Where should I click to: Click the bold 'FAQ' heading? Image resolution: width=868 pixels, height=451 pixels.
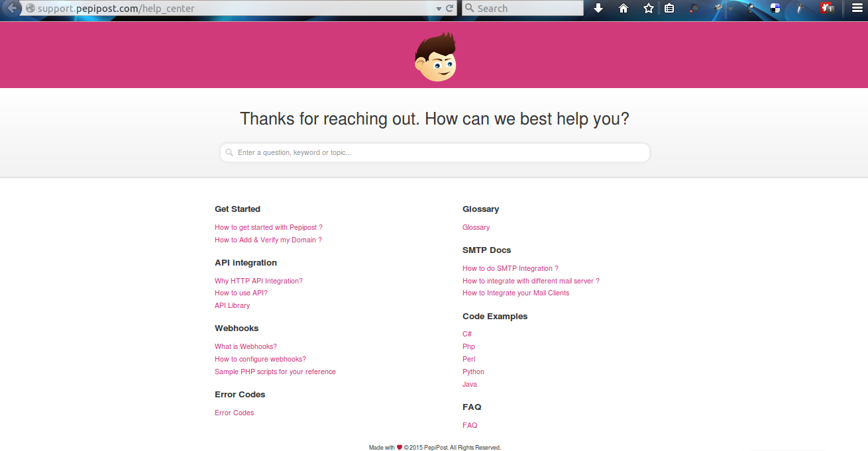(x=472, y=407)
